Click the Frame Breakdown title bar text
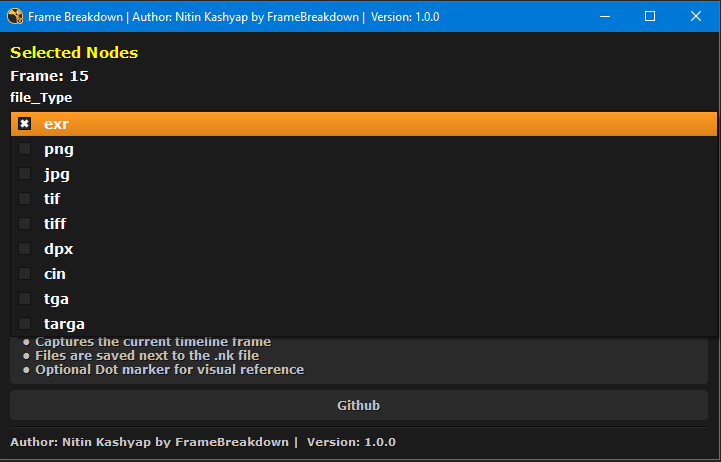 (233, 17)
